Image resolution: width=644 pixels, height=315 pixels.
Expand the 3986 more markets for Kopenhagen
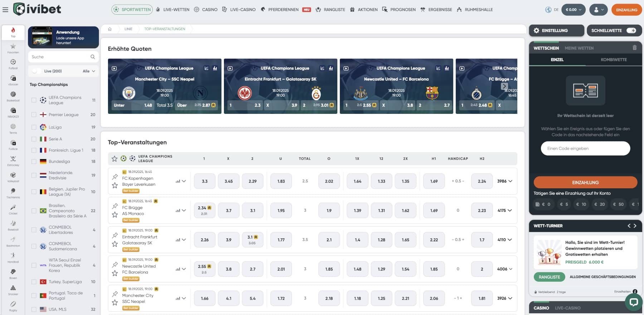click(505, 181)
